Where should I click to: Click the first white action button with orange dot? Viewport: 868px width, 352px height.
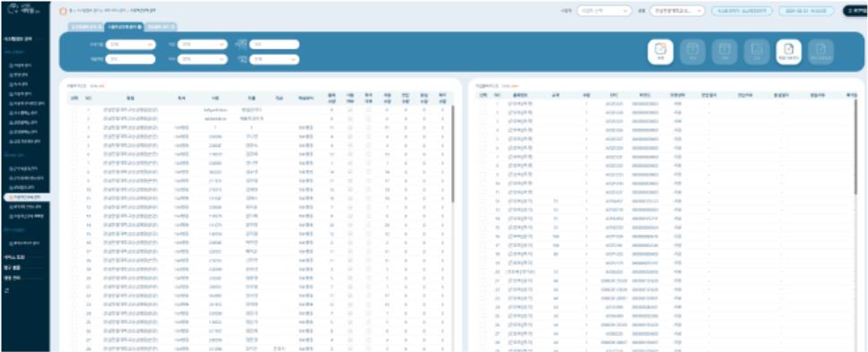[660, 52]
